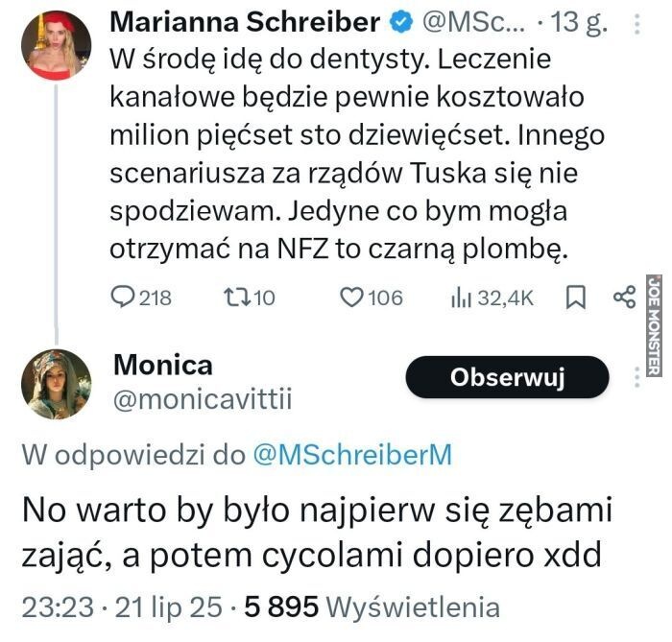Open the @MSchreiberM mention link
Viewport: 672px width, 642px height.
click(352, 455)
